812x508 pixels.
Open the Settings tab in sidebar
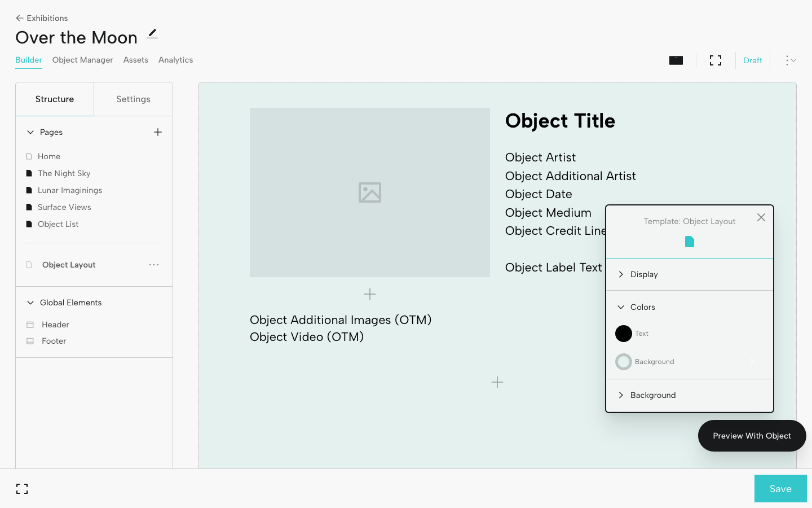click(133, 99)
